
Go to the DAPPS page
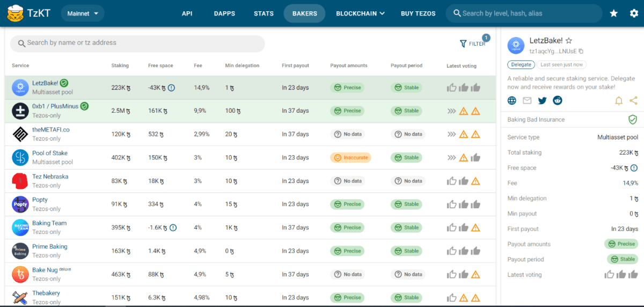(224, 13)
